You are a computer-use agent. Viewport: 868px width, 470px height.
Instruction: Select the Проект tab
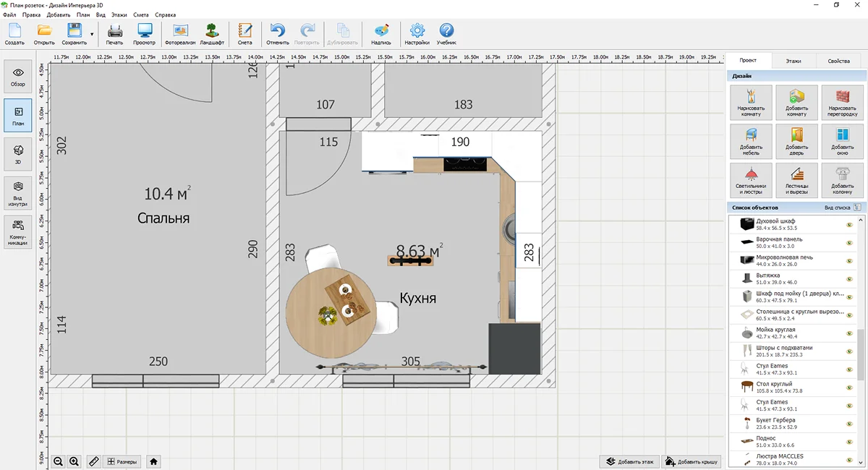[748, 61]
